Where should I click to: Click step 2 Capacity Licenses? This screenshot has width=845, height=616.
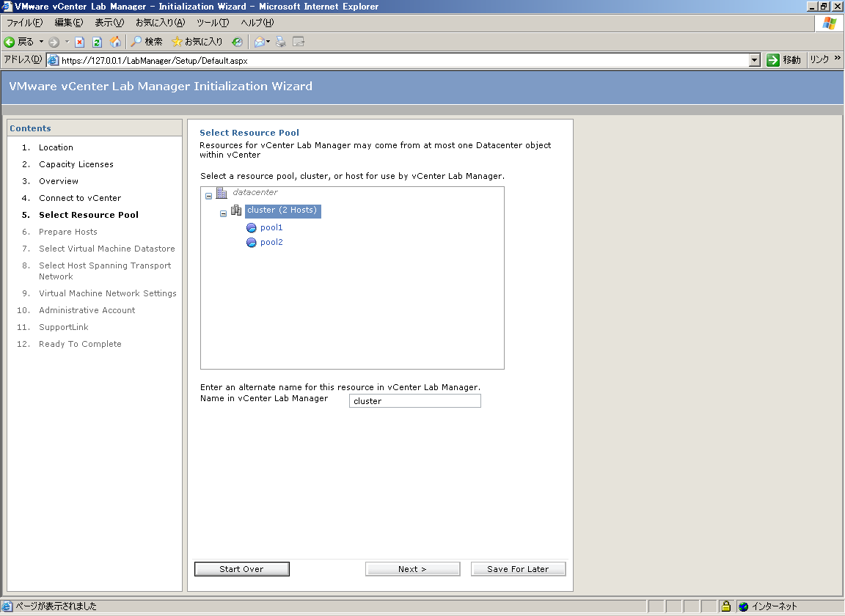coord(76,164)
